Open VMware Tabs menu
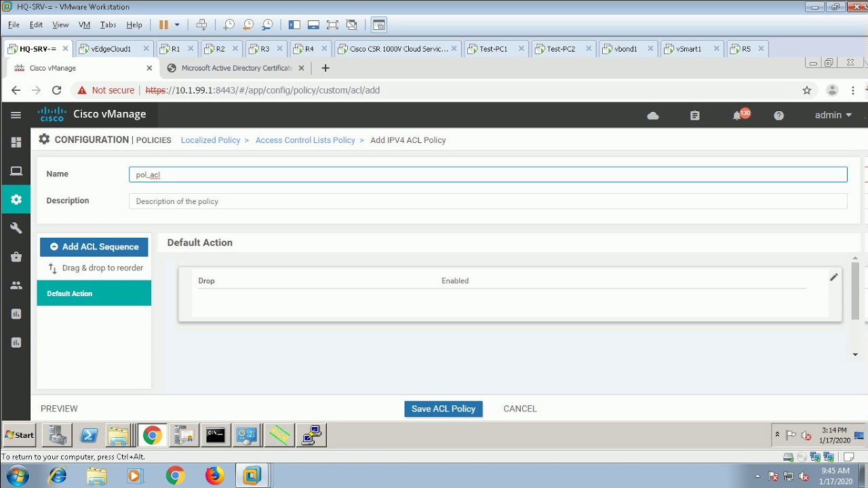This screenshot has height=488, width=868. [x=108, y=24]
